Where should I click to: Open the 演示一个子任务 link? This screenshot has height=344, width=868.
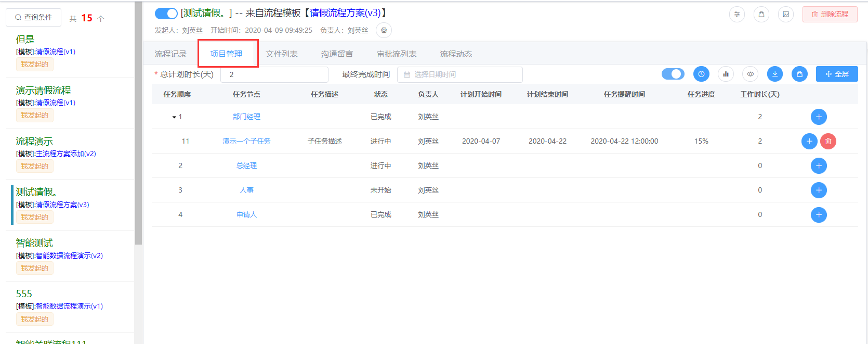point(246,141)
